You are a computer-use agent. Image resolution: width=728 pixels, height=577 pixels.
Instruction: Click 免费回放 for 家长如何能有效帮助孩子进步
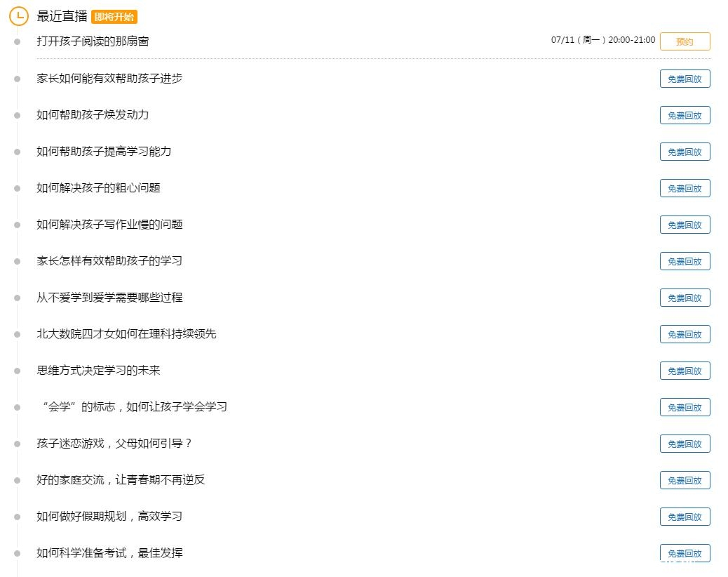pyautogui.click(x=685, y=79)
